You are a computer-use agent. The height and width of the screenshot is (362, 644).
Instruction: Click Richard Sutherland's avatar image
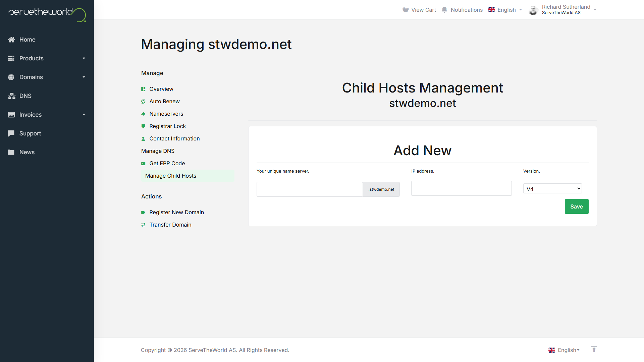533,10
